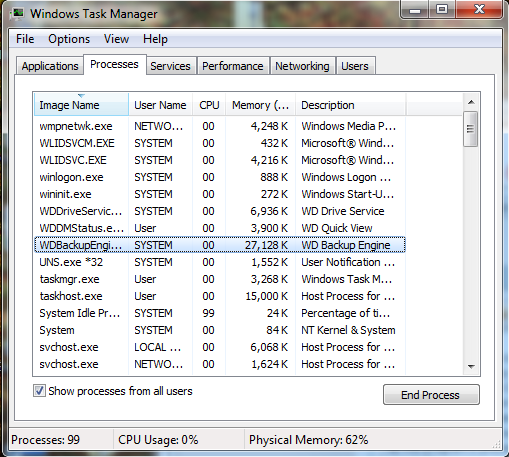Select the WDDriveServic... process

(x=220, y=211)
